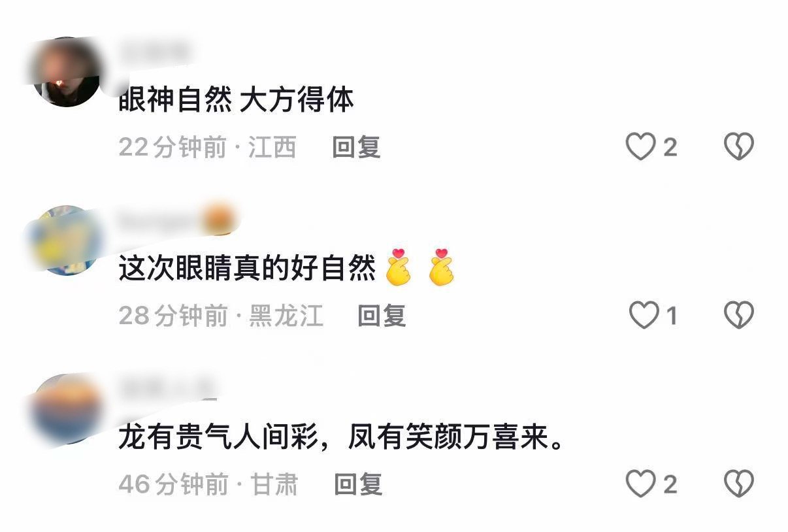Image resolution: width=788 pixels, height=532 pixels.
Task: Dislike the 眼神自然 大方得体 comment
Action: click(739, 147)
